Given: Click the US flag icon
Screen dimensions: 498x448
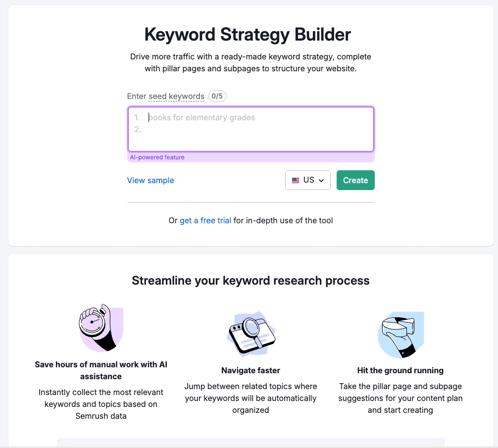Looking at the screenshot, I should [x=296, y=180].
